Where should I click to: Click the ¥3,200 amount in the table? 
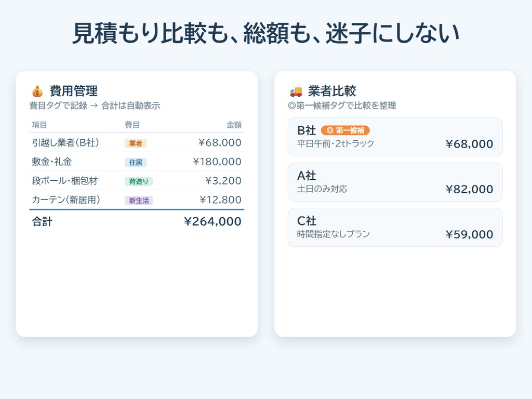223,180
